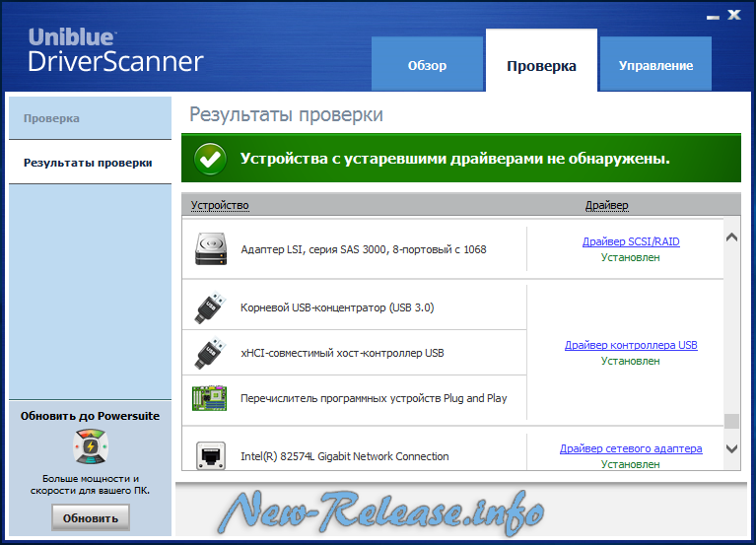Viewport: 756px width, 545px height.
Task: Click the network port icon for Intel 82574L
Action: click(x=211, y=455)
